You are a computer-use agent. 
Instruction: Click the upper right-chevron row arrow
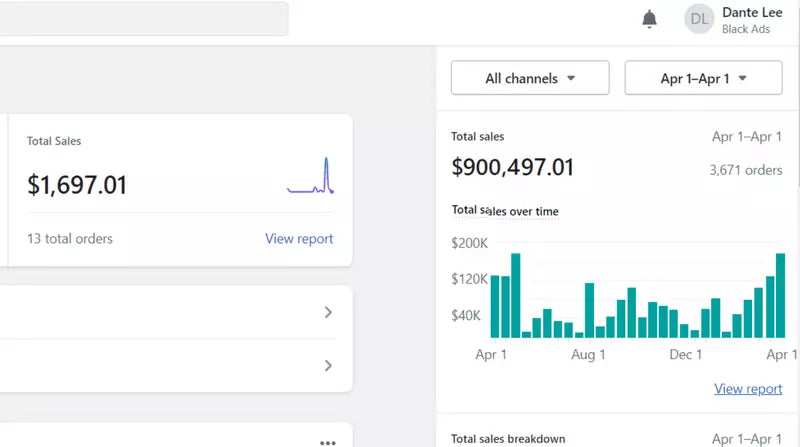(x=328, y=312)
